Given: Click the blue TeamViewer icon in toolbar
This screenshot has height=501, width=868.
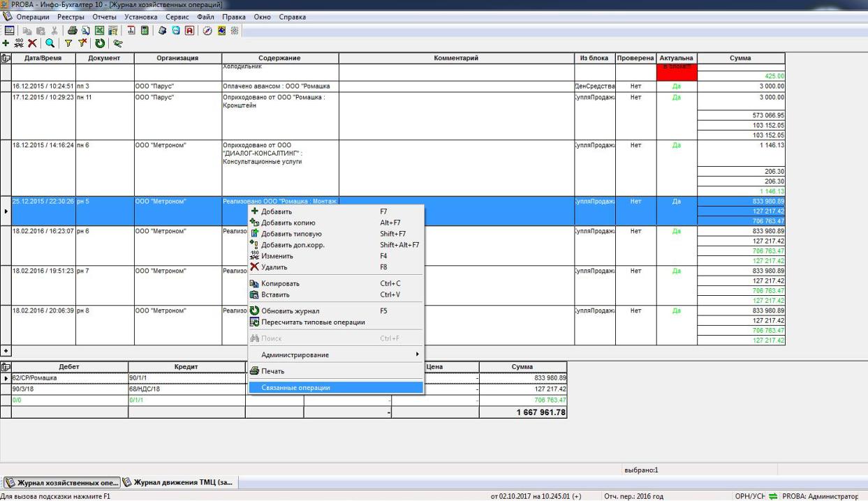Looking at the screenshot, I should (x=175, y=31).
